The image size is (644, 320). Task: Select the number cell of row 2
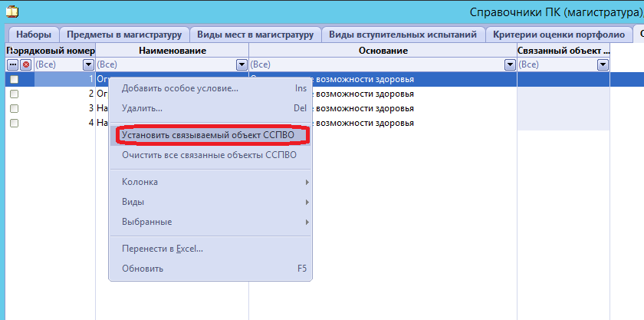coord(64,94)
